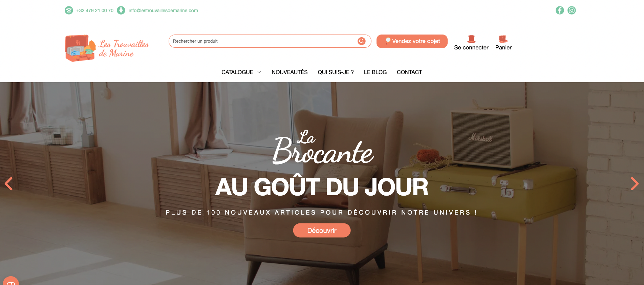Click the Les Trouvailles de Marine logo
Screen dimensions: 644x285
(107, 48)
